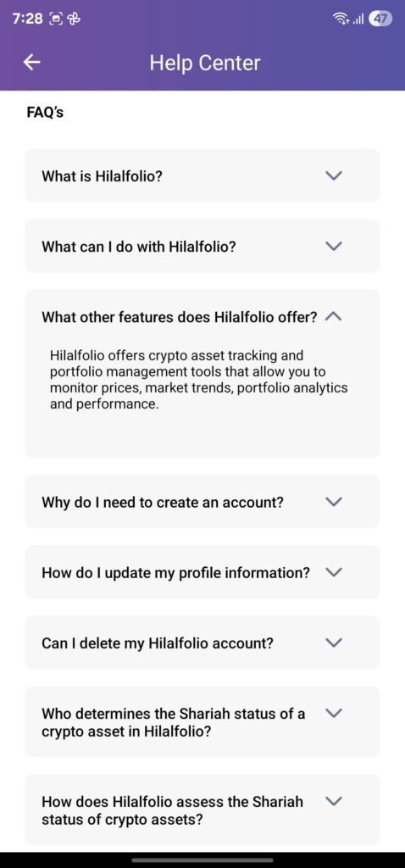The height and width of the screenshot is (868, 405).
Task: Tap the battery indicator in status bar
Action: coord(381,19)
